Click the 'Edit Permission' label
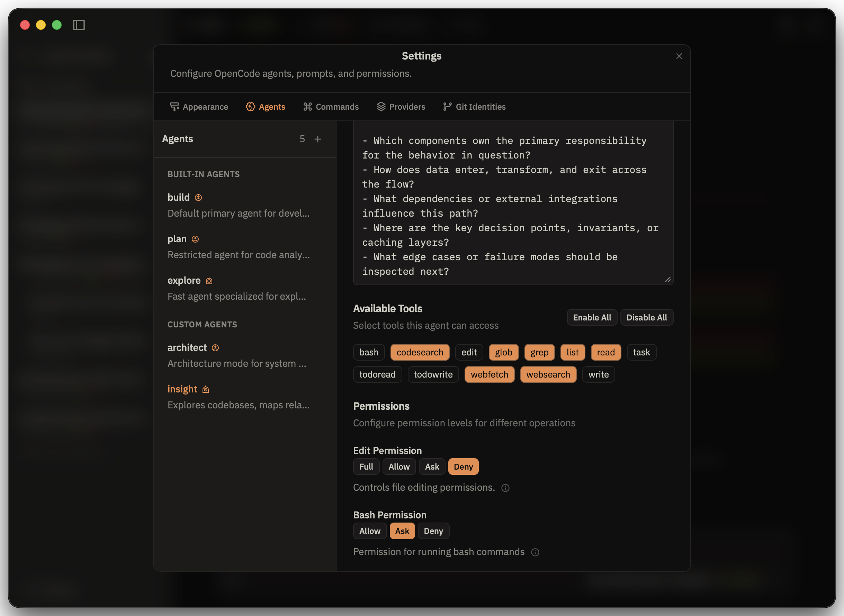844x616 pixels. point(387,451)
